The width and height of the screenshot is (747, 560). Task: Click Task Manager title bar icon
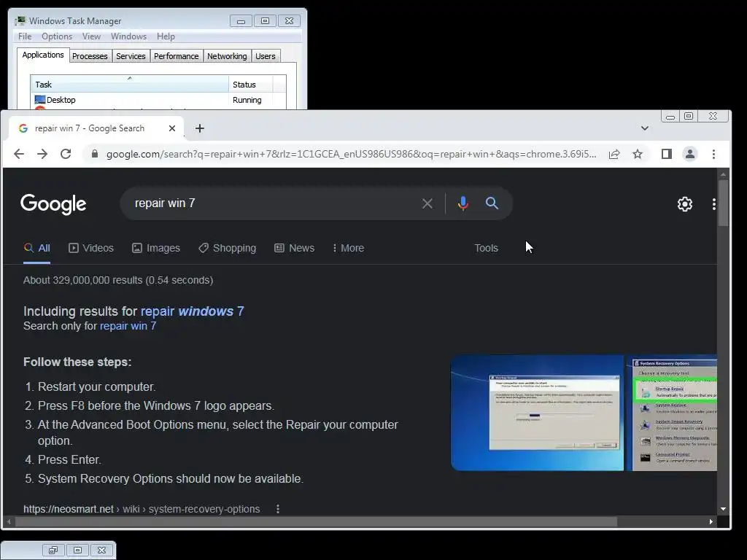click(20, 21)
